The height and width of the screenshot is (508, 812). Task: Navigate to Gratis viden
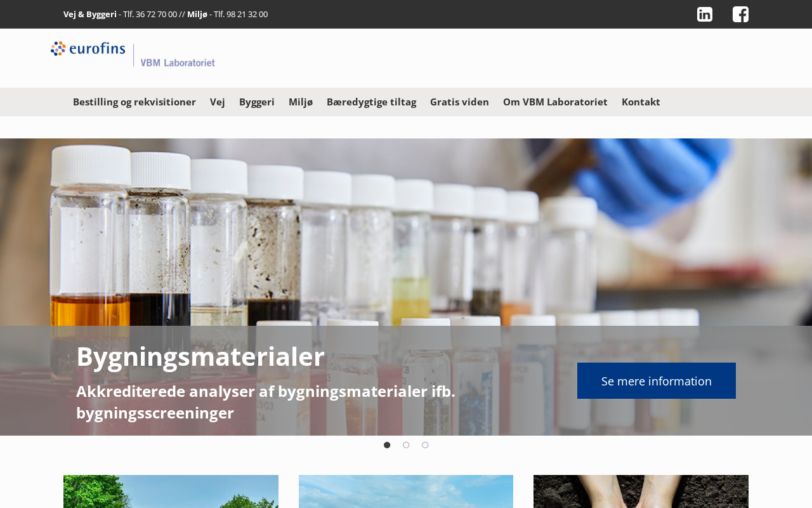pos(459,102)
